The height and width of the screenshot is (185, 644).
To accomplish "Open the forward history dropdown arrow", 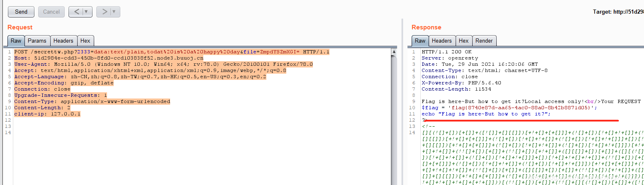I will [x=115, y=12].
